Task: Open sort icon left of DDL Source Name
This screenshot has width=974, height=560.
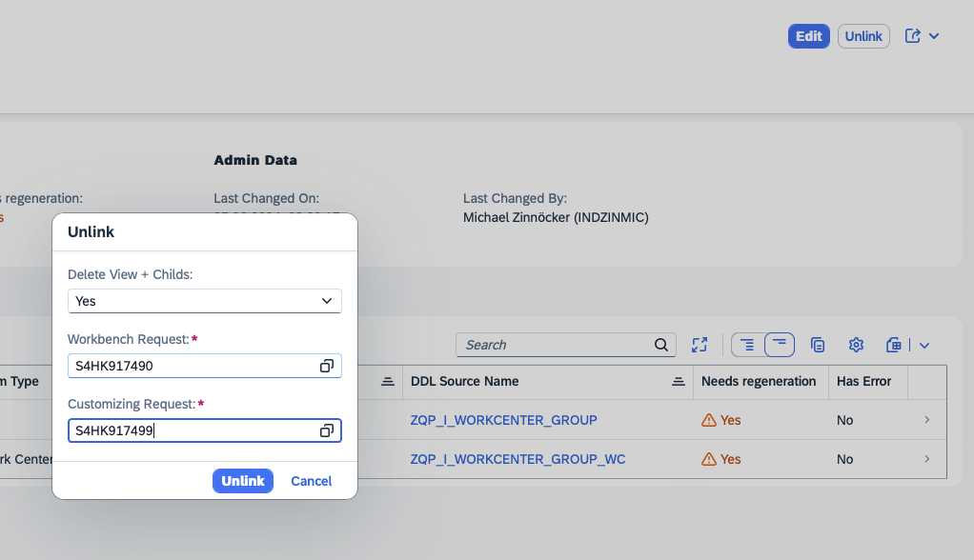Action: click(388, 381)
